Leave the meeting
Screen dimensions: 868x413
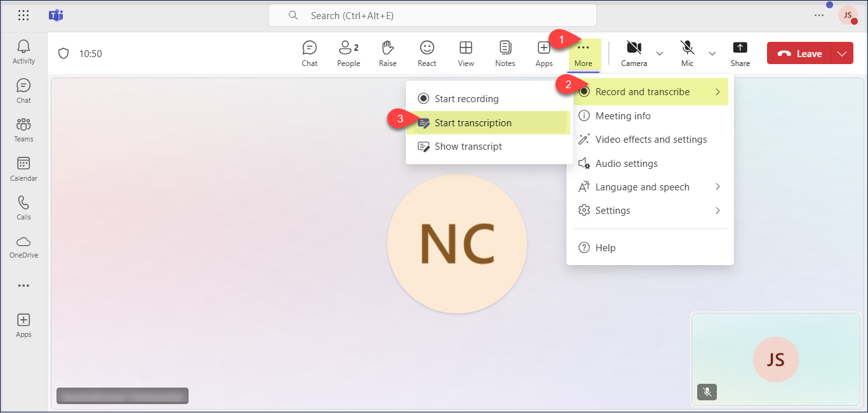(x=799, y=54)
